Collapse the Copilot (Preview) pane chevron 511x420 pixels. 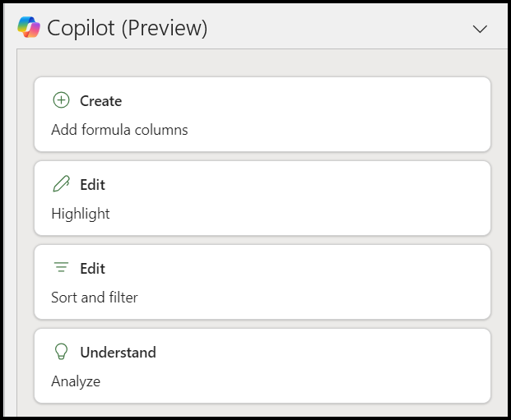(480, 29)
